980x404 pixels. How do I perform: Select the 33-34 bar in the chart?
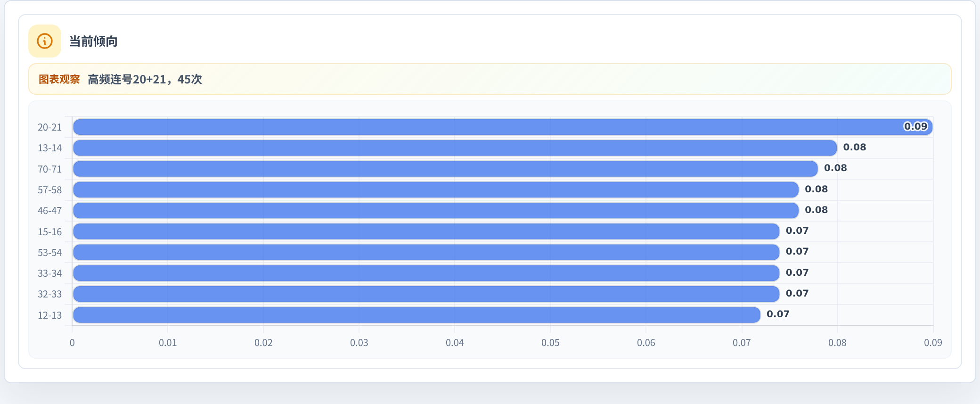pyautogui.click(x=426, y=273)
